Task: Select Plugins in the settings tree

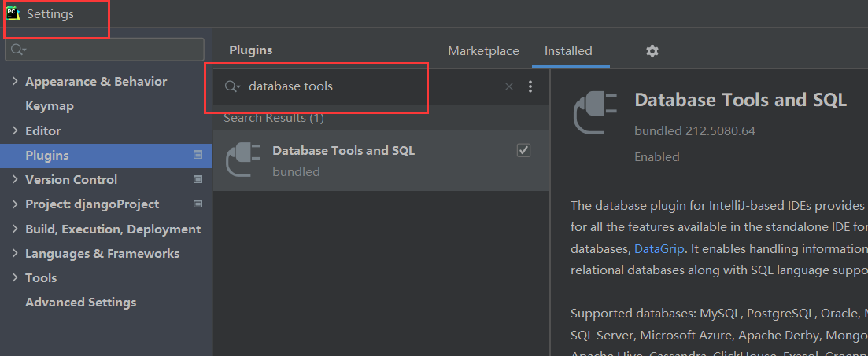Action: [x=105, y=156]
